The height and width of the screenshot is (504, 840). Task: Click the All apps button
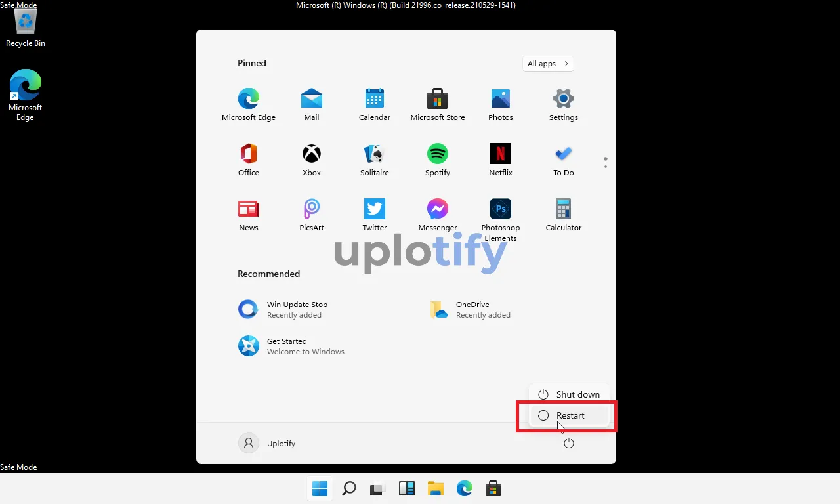[548, 64]
